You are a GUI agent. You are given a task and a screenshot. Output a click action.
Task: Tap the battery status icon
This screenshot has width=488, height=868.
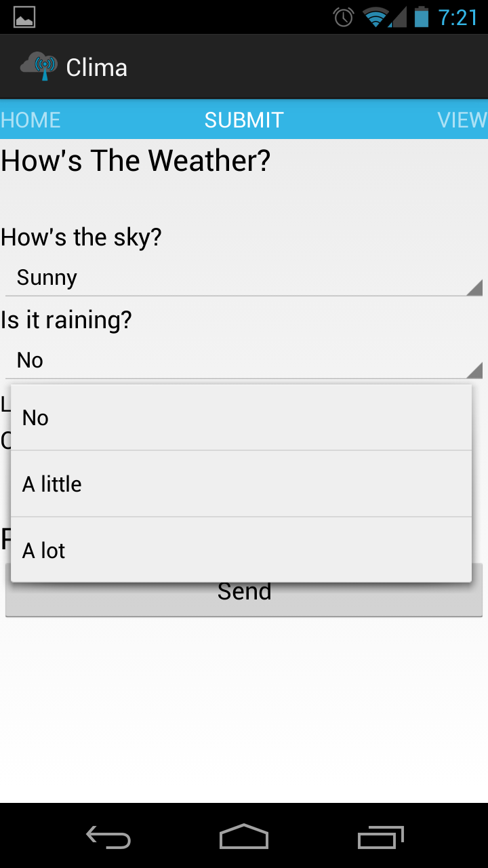pyautogui.click(x=422, y=17)
